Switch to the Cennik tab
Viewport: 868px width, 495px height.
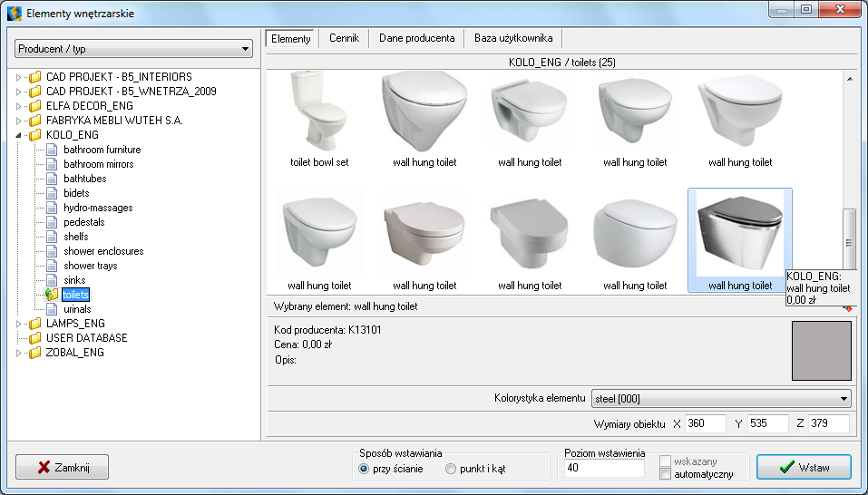coord(345,38)
